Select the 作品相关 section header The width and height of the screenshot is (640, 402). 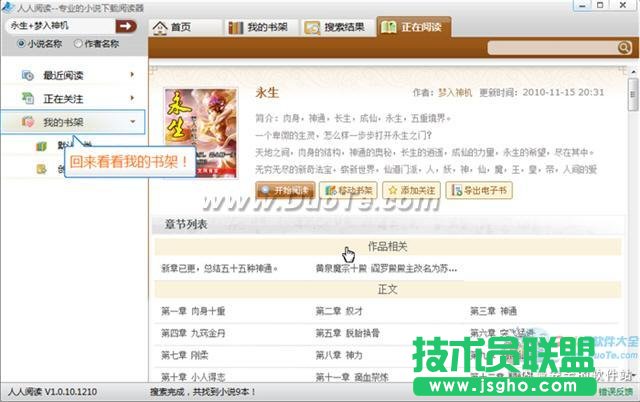tap(387, 246)
